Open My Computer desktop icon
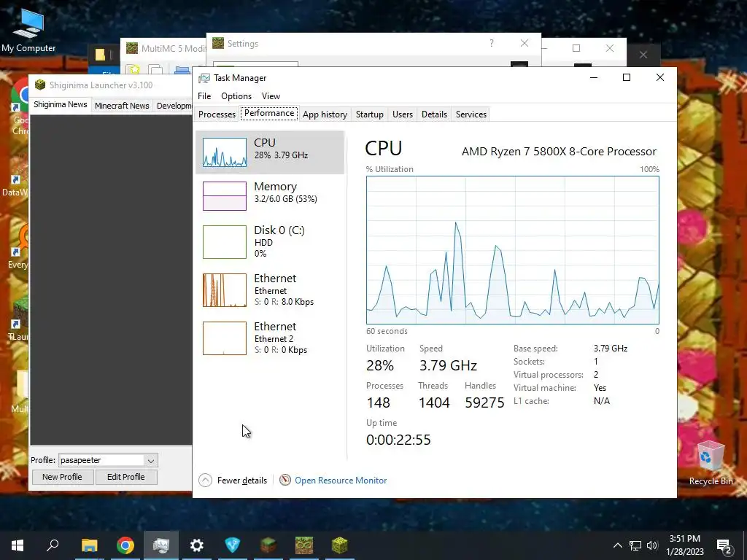747x560 pixels. [28, 29]
